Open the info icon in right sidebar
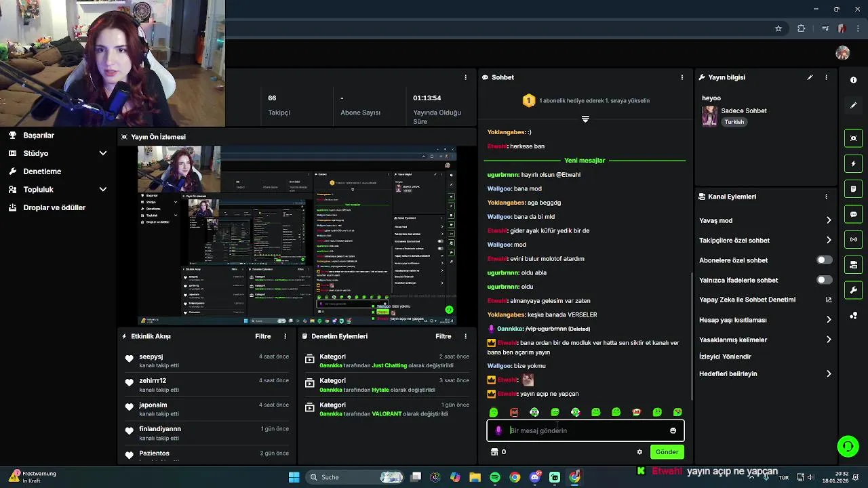The image size is (868, 488). click(x=853, y=80)
